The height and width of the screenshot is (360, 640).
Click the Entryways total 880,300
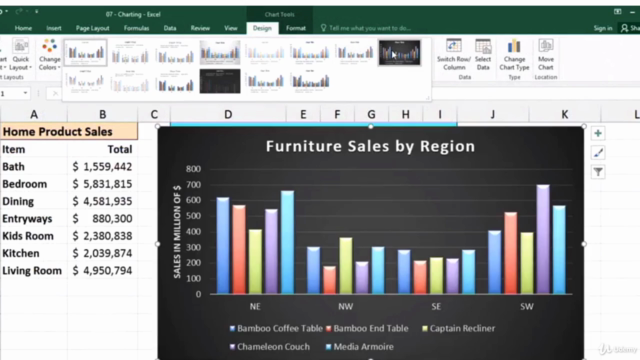coord(102,219)
